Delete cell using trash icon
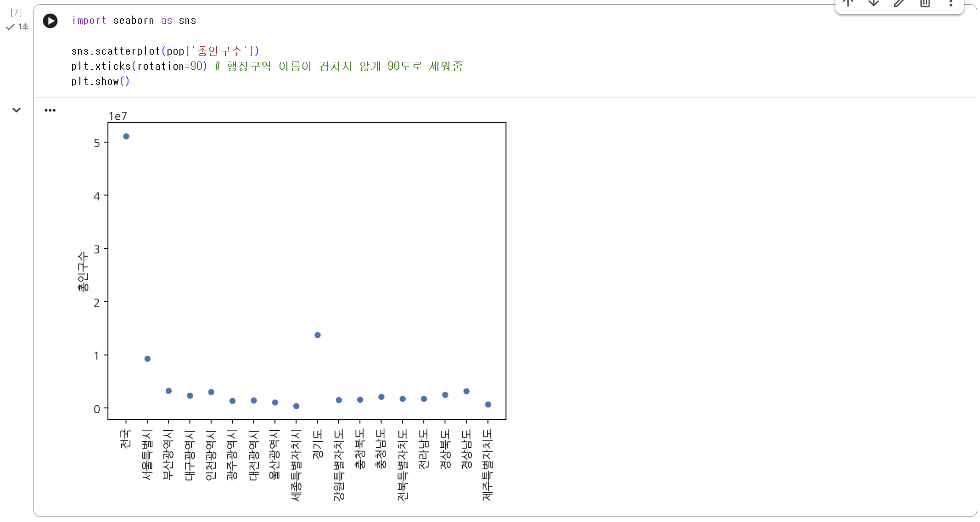Image resolution: width=980 pixels, height=522 pixels. (925, 3)
